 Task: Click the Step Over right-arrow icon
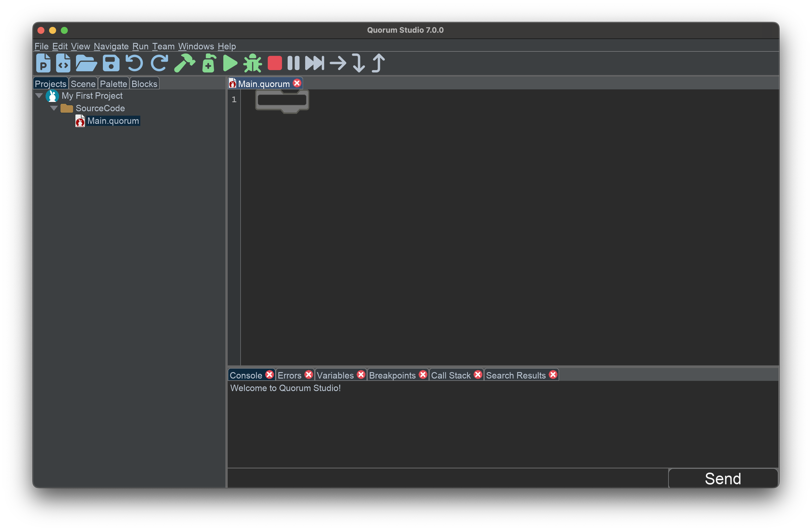point(338,63)
